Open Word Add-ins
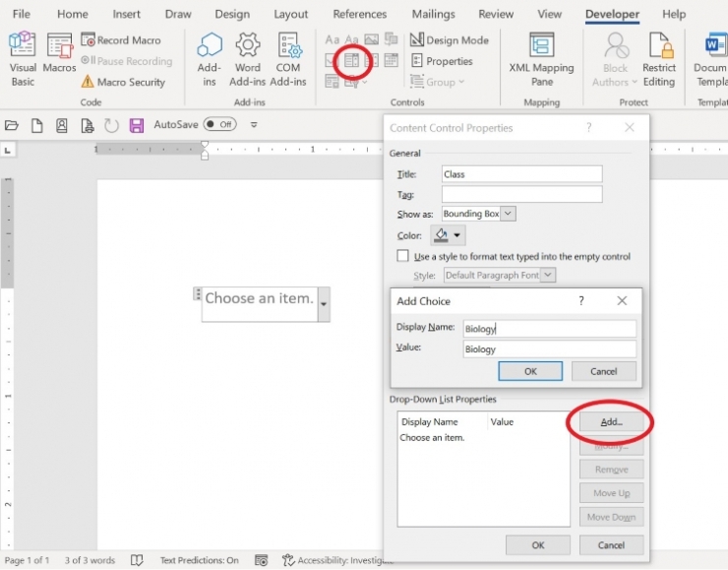The height and width of the screenshot is (570, 728). 248,57
